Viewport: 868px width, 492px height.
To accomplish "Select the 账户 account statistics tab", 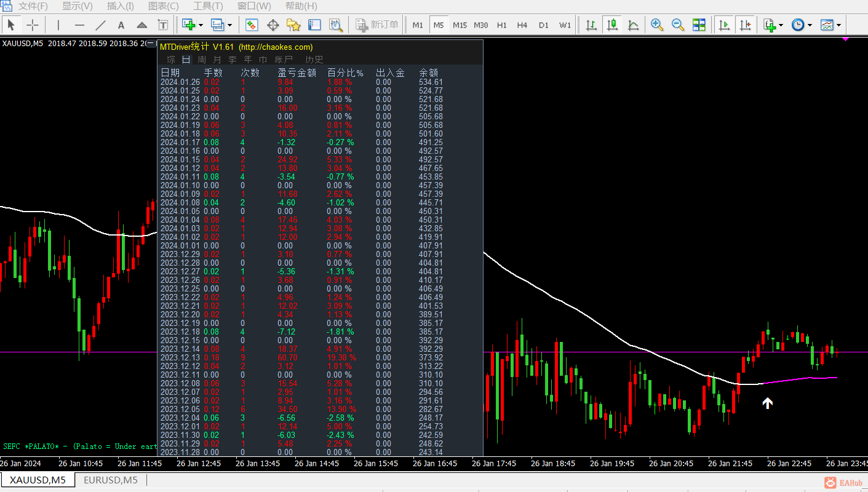I will click(x=284, y=60).
